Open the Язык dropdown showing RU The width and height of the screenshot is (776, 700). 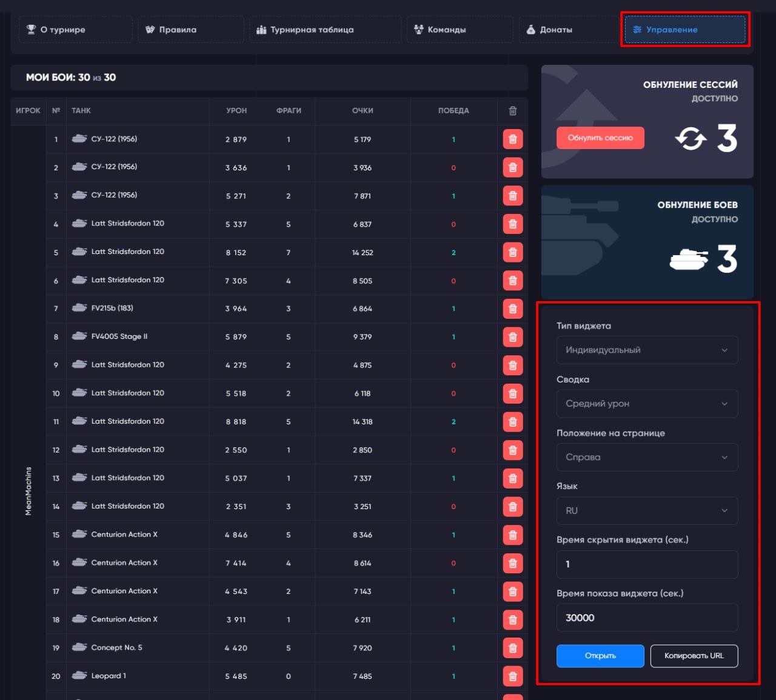click(x=647, y=510)
